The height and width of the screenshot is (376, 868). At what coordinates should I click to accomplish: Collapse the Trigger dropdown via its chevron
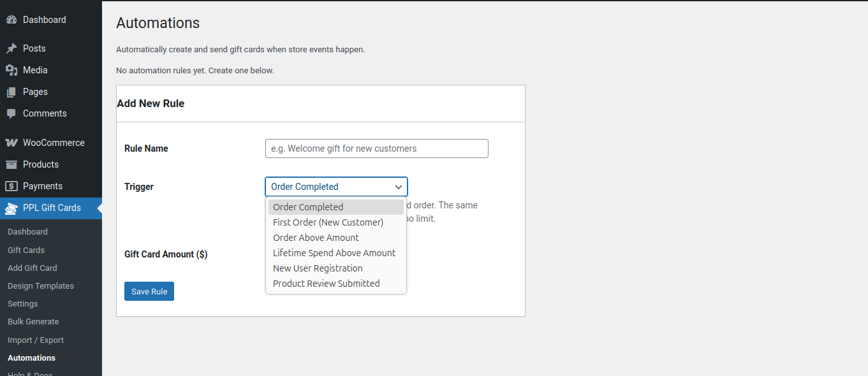pyautogui.click(x=399, y=187)
